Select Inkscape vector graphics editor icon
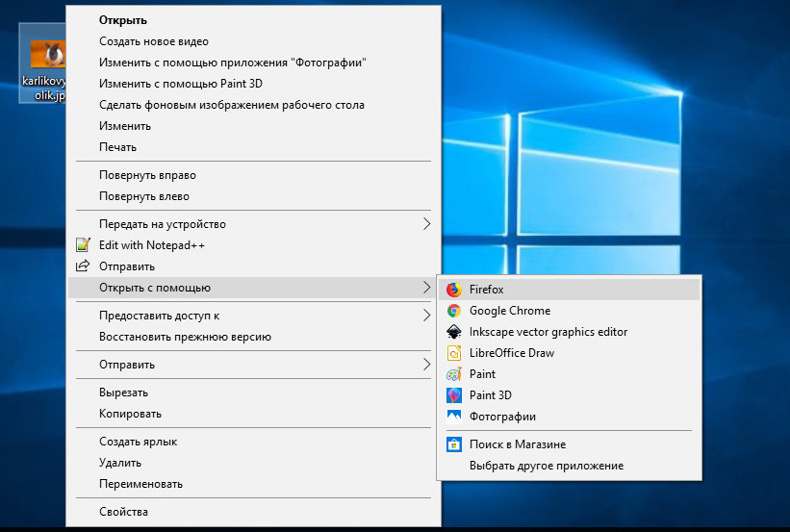The image size is (790, 532). coord(454,332)
